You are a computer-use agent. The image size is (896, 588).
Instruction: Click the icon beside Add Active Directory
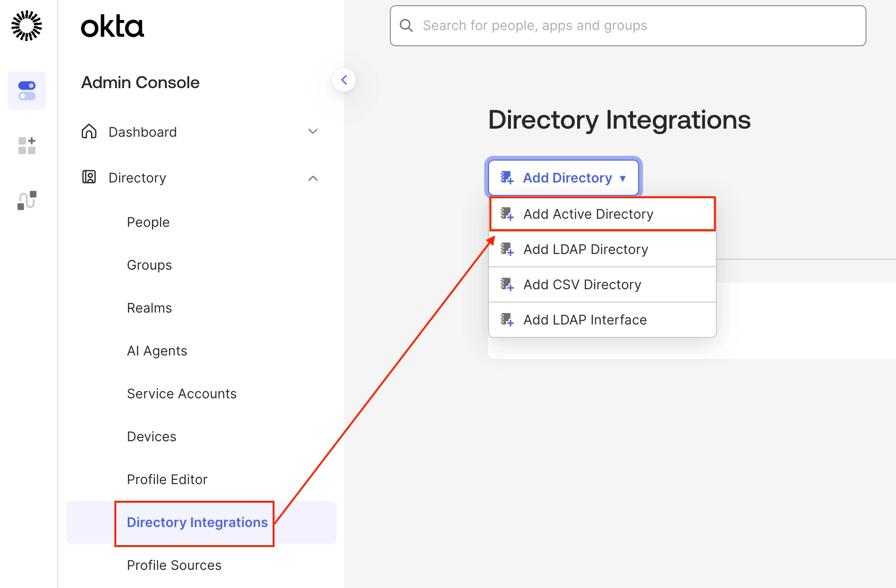coord(507,214)
